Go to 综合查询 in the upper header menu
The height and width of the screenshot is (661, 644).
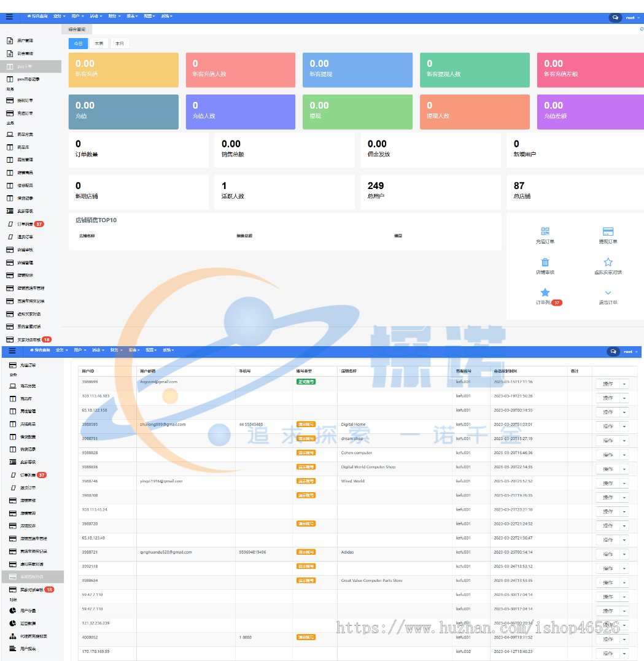tap(37, 17)
